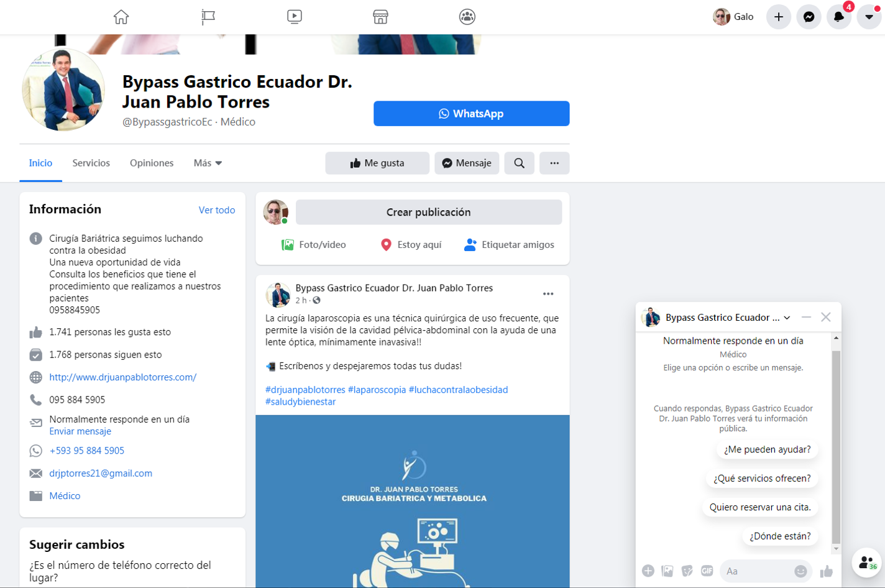Image resolution: width=885 pixels, height=588 pixels.
Task: Open account dropdown arrow top right
Action: [869, 17]
